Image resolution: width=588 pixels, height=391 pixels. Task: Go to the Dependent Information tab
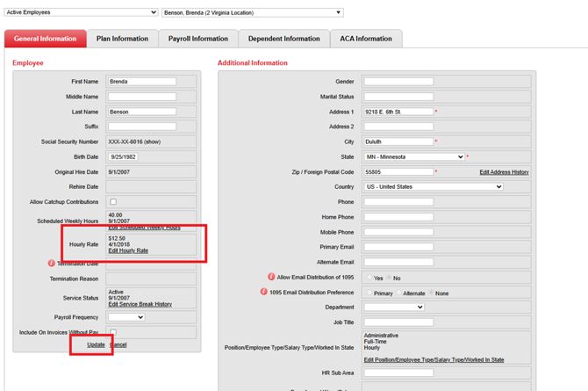coord(283,39)
